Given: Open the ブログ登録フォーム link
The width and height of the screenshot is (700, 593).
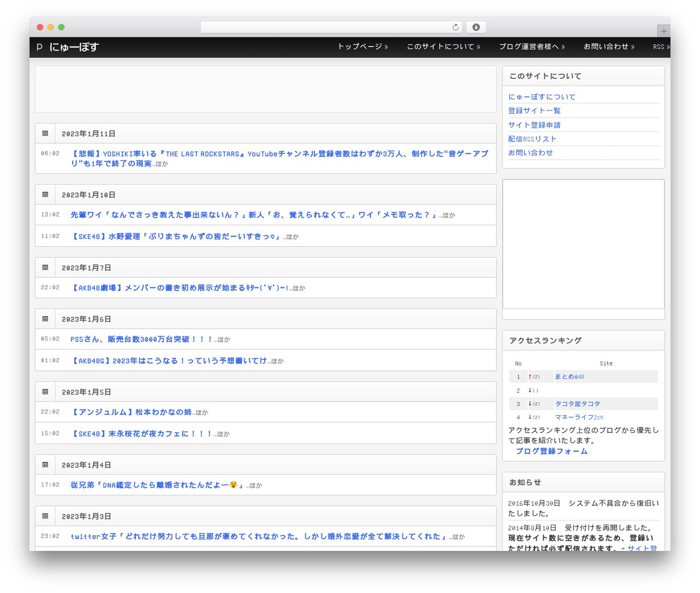Looking at the screenshot, I should point(552,451).
